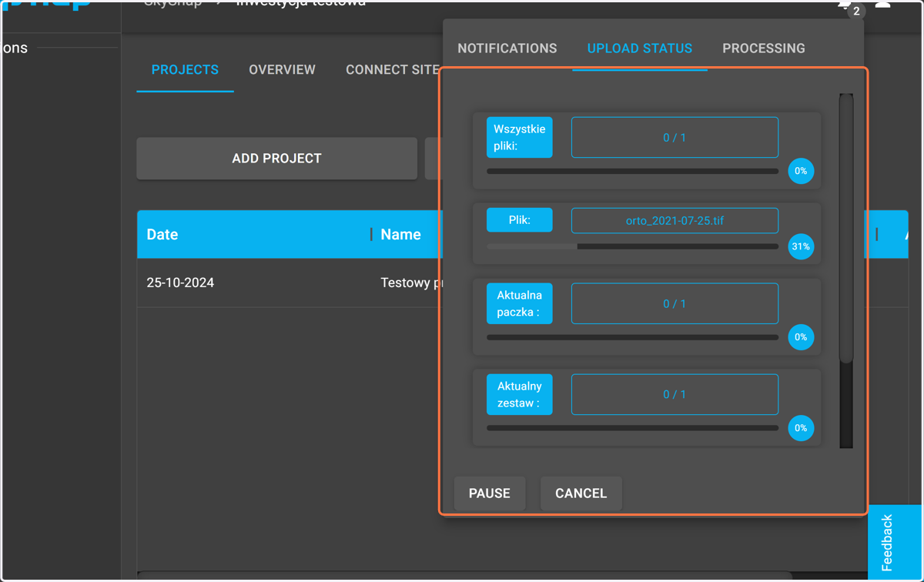Click the Add Project button
This screenshot has height=582, width=924.
tap(277, 159)
